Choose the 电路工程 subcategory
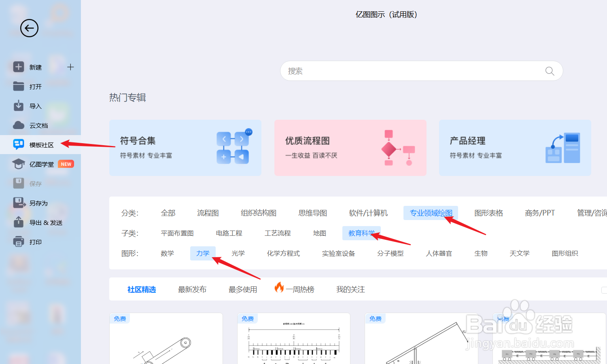The width and height of the screenshot is (607, 364). click(x=229, y=233)
